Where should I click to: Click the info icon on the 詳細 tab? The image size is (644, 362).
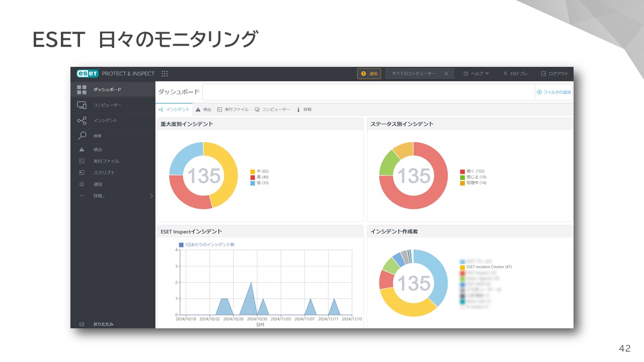point(298,110)
